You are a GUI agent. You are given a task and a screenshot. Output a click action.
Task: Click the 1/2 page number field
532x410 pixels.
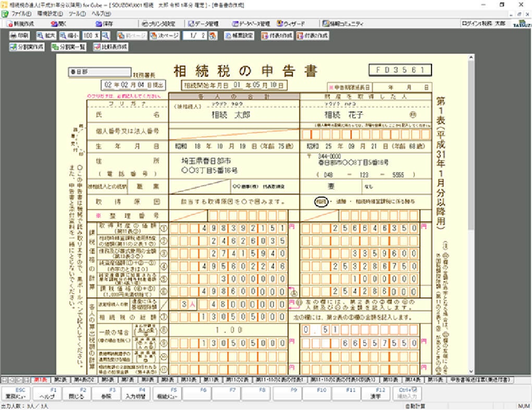[195, 35]
